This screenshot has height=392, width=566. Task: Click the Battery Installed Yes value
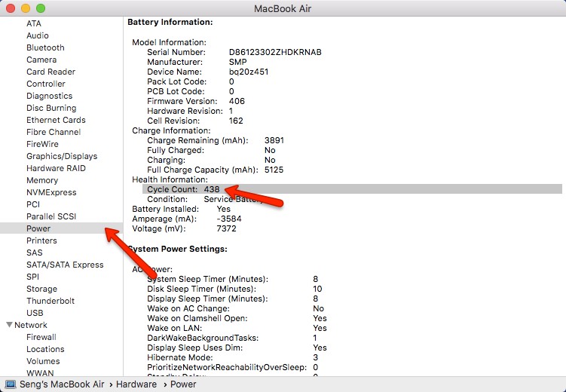(223, 209)
